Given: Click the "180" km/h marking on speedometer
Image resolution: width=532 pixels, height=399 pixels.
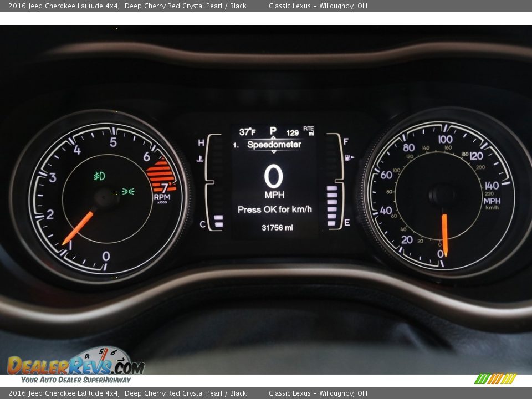Looking at the screenshot, I should [465, 155].
